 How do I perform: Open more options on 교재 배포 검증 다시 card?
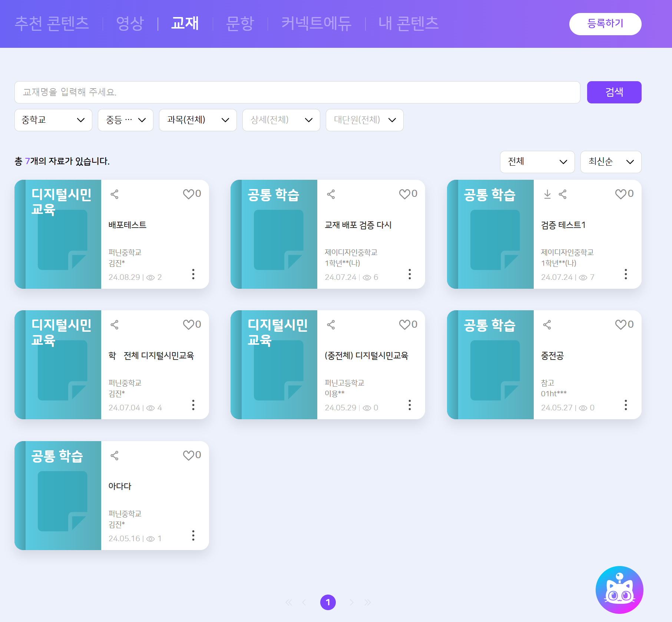[x=410, y=274]
